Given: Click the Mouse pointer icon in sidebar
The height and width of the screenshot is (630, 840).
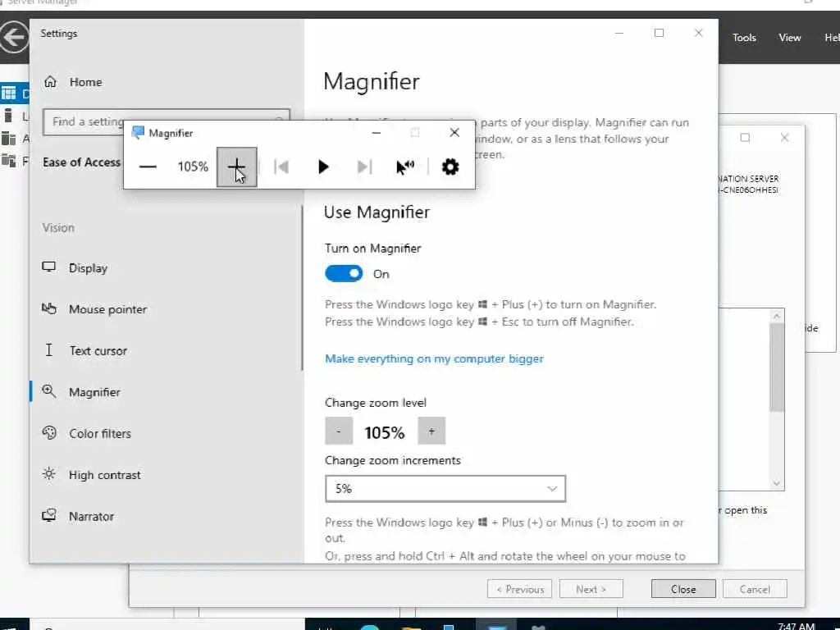Looking at the screenshot, I should click(x=48, y=308).
